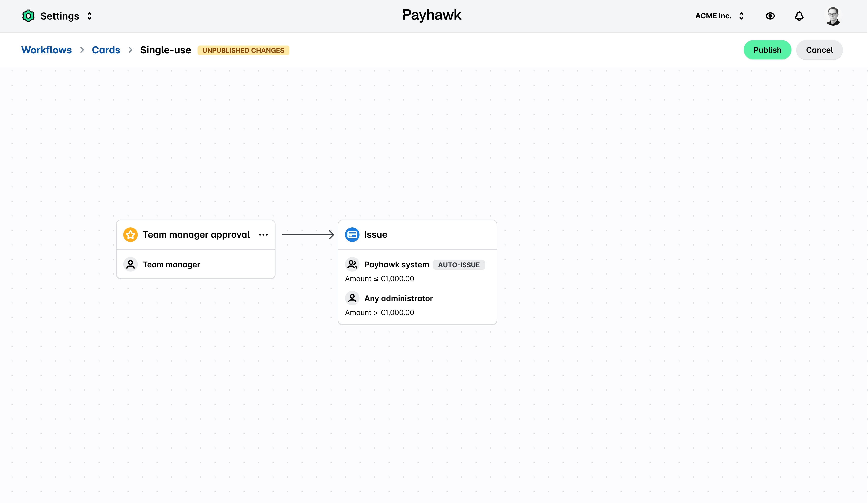Click the Team manager person icon
The height and width of the screenshot is (503, 868).
point(131,264)
